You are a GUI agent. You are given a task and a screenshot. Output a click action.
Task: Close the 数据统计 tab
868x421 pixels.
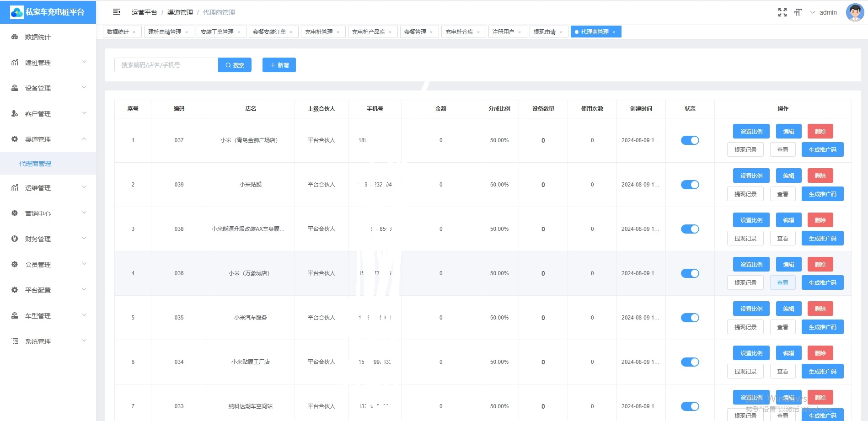pyautogui.click(x=134, y=32)
